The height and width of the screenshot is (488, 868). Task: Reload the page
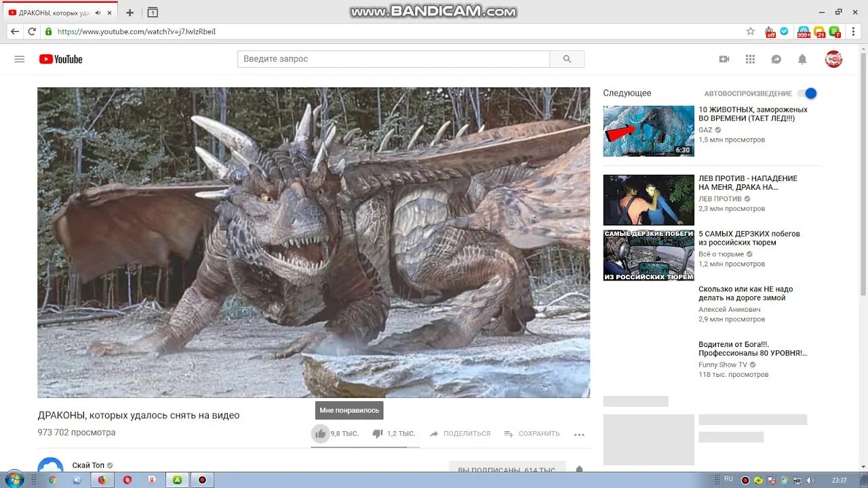pyautogui.click(x=32, y=31)
